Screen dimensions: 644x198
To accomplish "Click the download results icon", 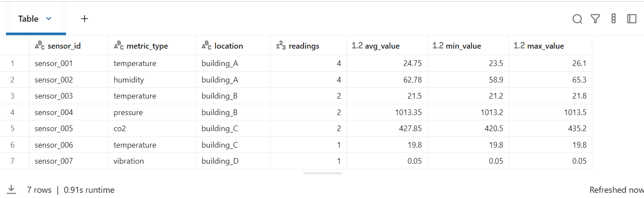I will click(x=11, y=189).
